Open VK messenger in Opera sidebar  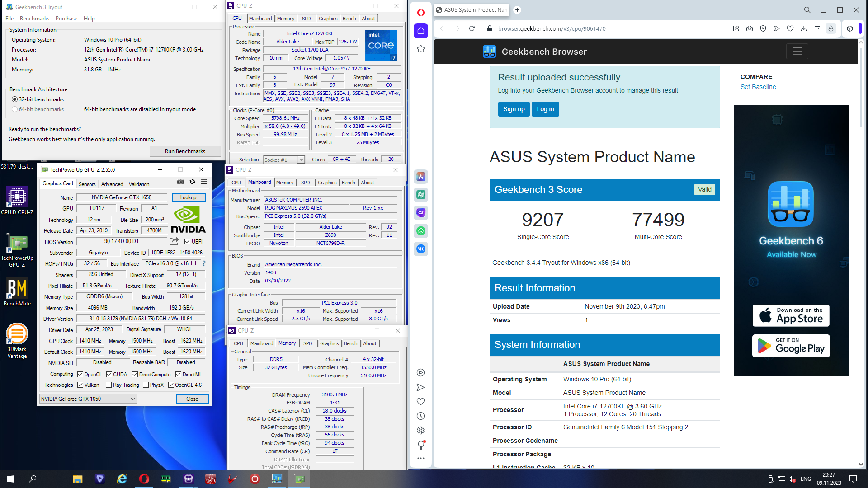pyautogui.click(x=421, y=249)
